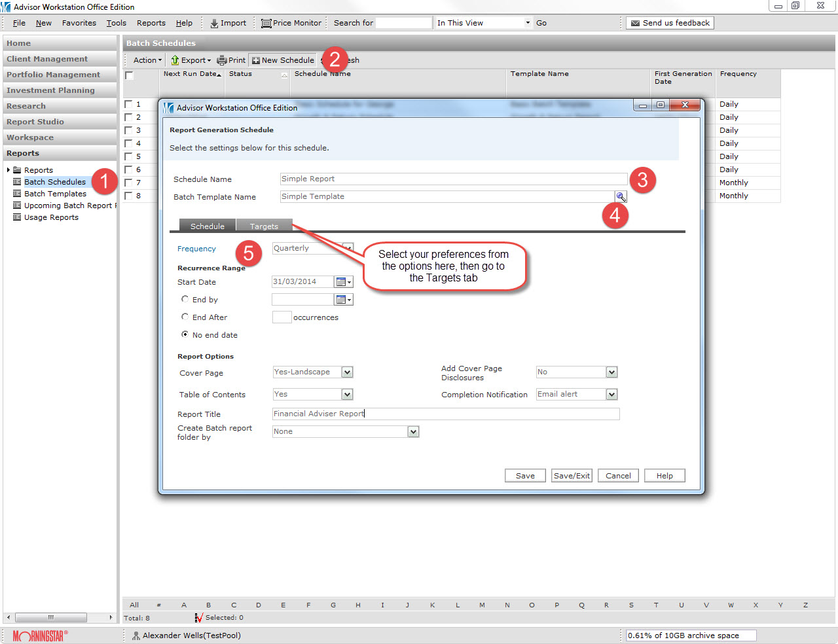838x644 pixels.
Task: Click the Print icon in toolbar
Action: click(221, 60)
